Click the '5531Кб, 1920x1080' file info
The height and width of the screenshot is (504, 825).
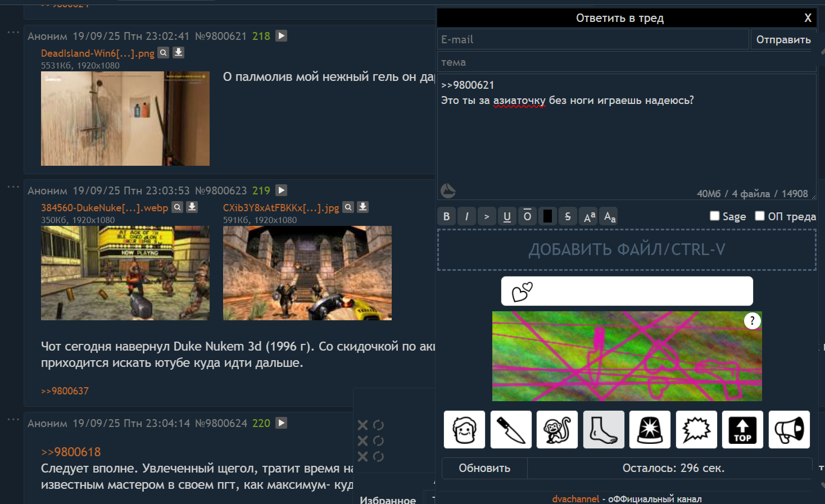click(80, 66)
